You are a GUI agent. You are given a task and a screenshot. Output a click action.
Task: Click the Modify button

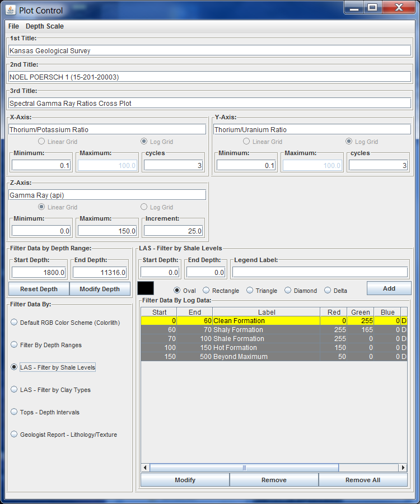pyautogui.click(x=185, y=480)
